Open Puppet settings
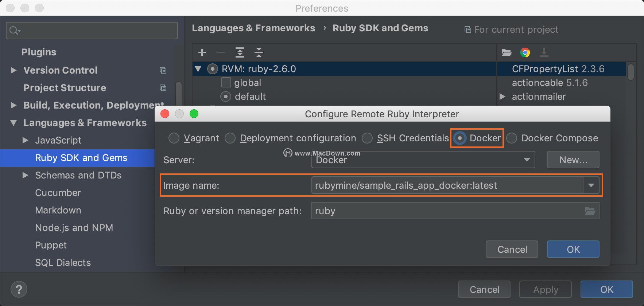 (x=51, y=245)
